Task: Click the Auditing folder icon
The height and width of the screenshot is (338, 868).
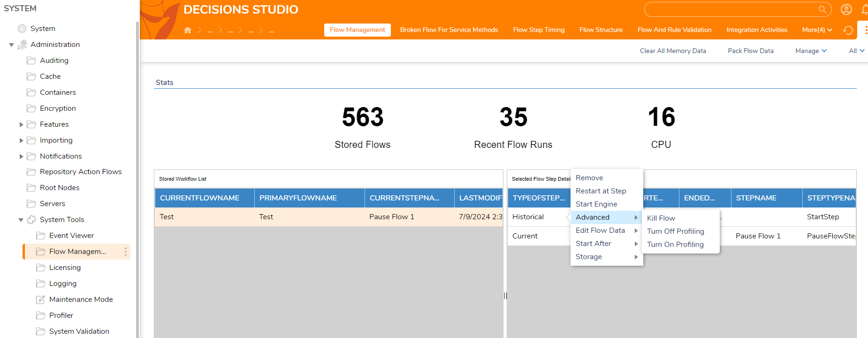Action: 31,61
